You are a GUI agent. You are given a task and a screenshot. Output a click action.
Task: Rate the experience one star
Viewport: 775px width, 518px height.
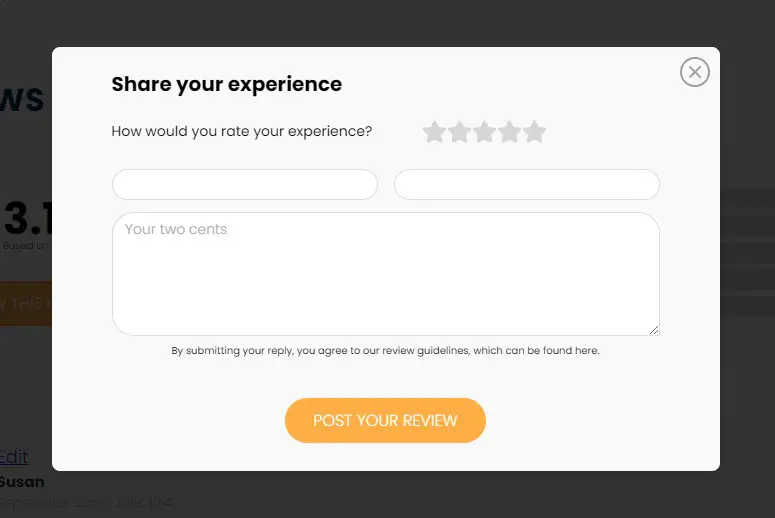point(434,132)
